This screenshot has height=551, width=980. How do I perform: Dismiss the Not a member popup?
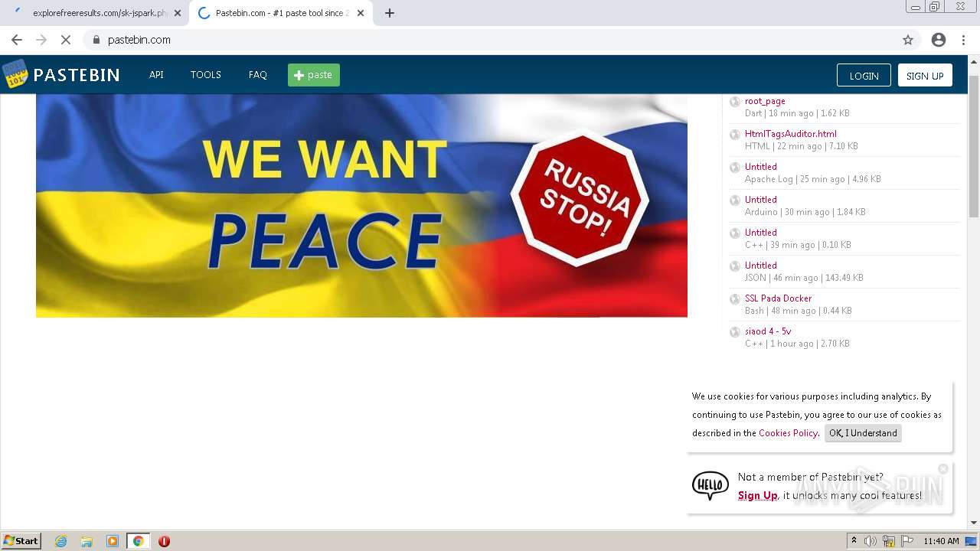pos(943,469)
